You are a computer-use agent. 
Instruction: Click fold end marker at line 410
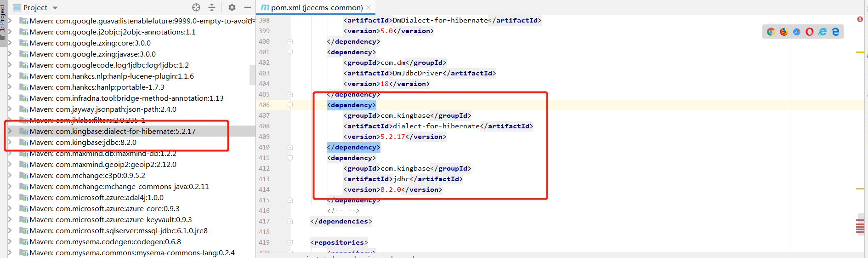(x=290, y=147)
